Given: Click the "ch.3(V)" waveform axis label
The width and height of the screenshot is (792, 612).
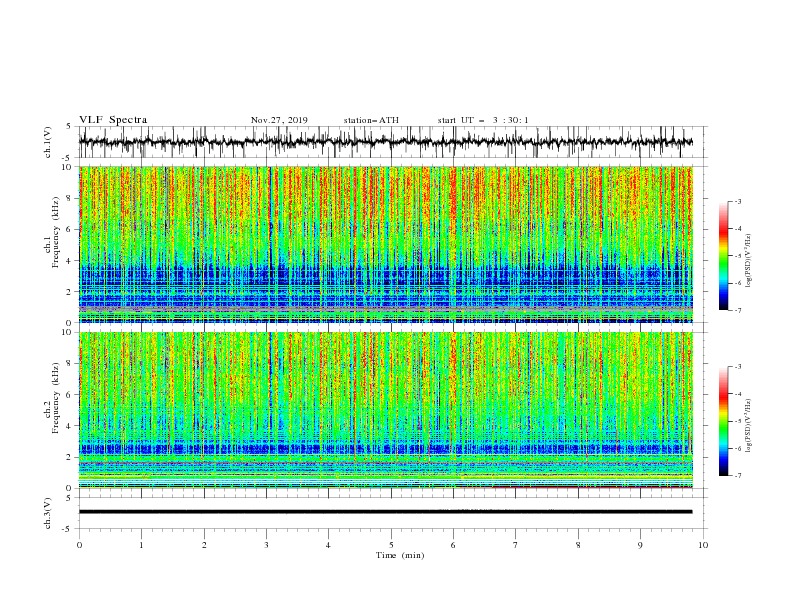Looking at the screenshot, I should coord(48,513).
